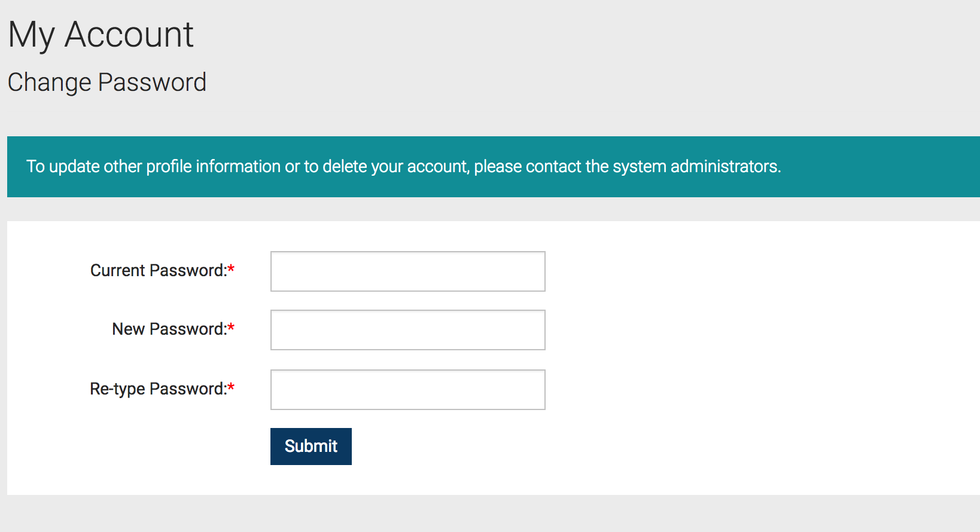Viewport: 980px width, 532px height.
Task: Click the New Password input field
Action: 407,329
